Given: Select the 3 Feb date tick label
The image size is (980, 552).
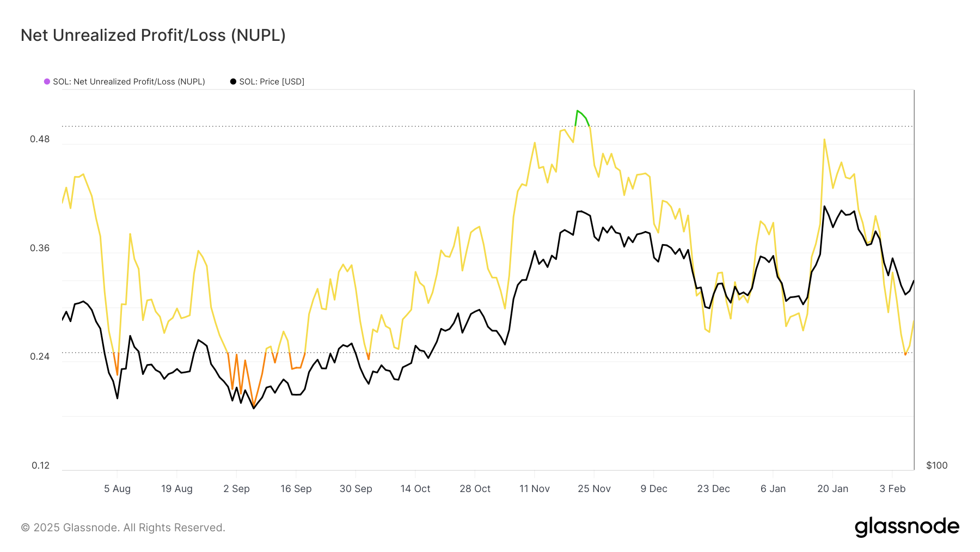Looking at the screenshot, I should [x=892, y=489].
